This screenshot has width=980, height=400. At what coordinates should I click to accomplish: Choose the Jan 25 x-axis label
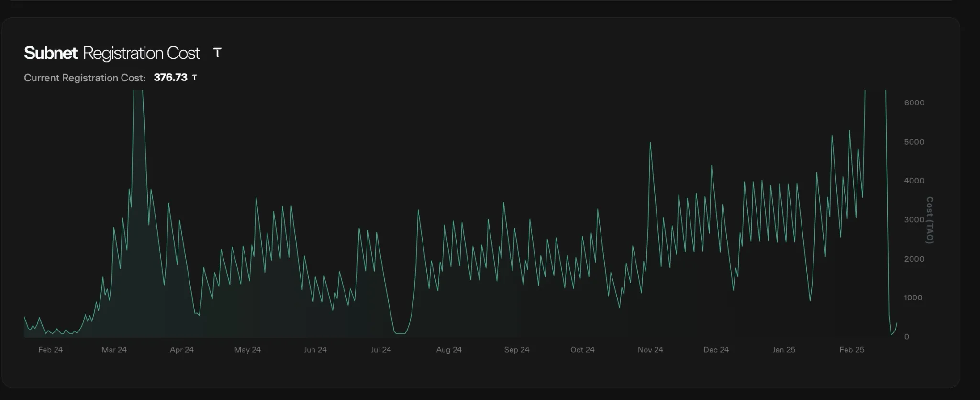click(x=784, y=350)
